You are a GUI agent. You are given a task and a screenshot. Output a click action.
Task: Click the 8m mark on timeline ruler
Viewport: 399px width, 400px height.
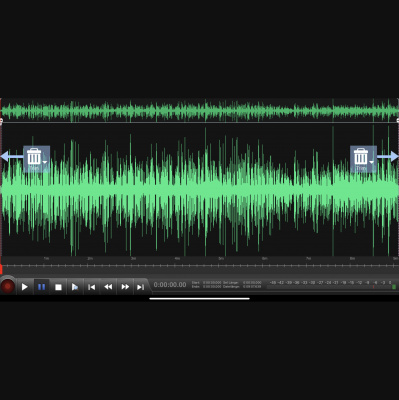click(352, 258)
